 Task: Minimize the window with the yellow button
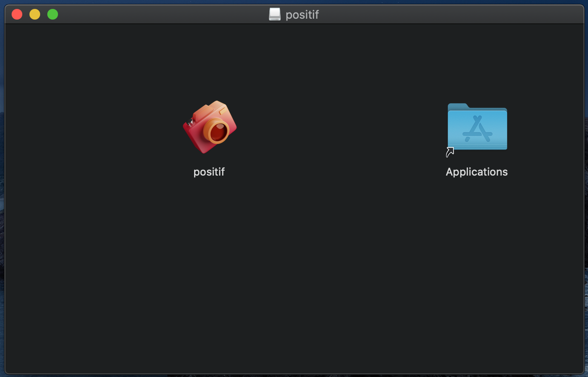(35, 14)
